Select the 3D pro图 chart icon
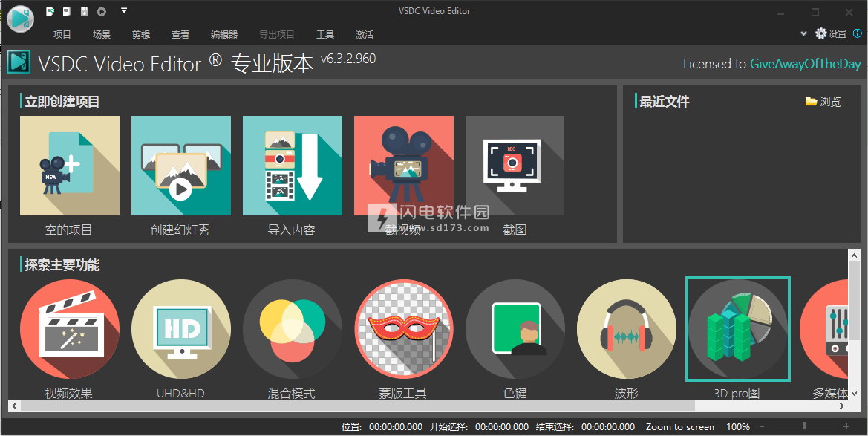The width and height of the screenshot is (868, 436). click(x=738, y=329)
